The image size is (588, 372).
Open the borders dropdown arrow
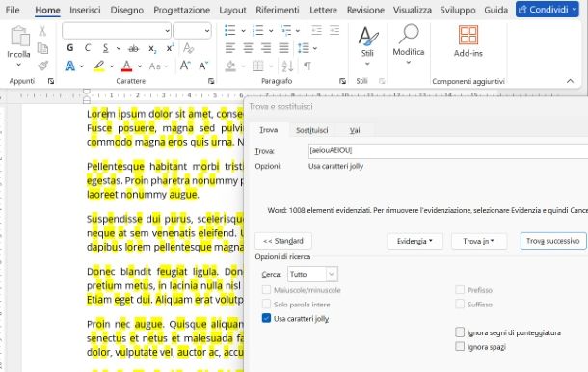271,66
